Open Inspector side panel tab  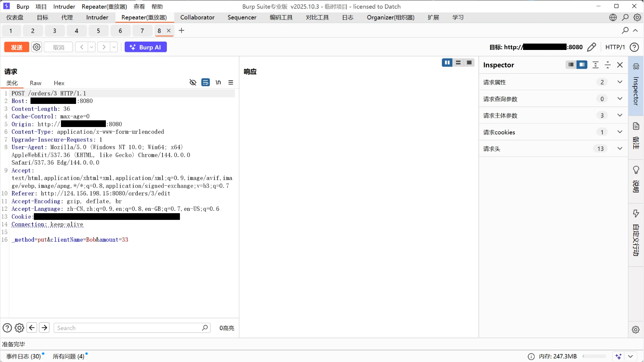636,85
